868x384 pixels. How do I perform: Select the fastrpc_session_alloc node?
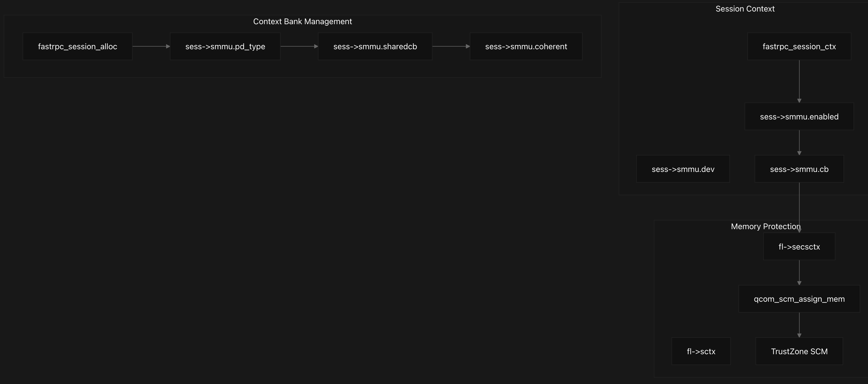78,47
